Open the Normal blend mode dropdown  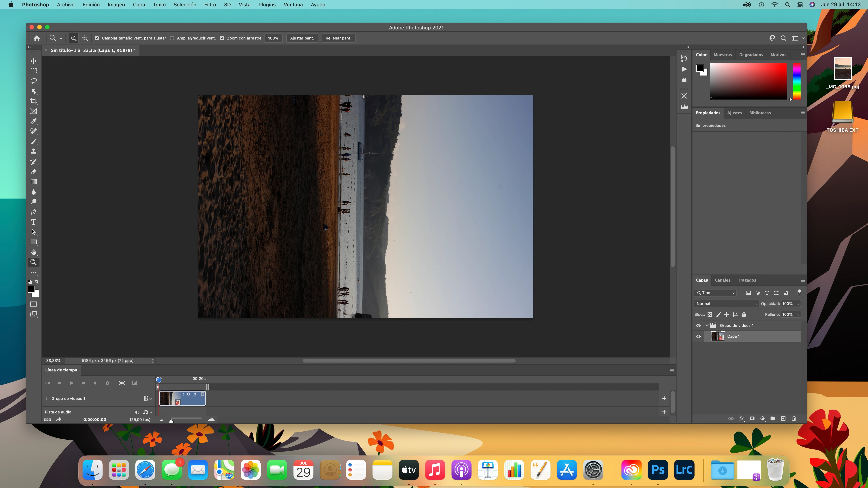727,303
